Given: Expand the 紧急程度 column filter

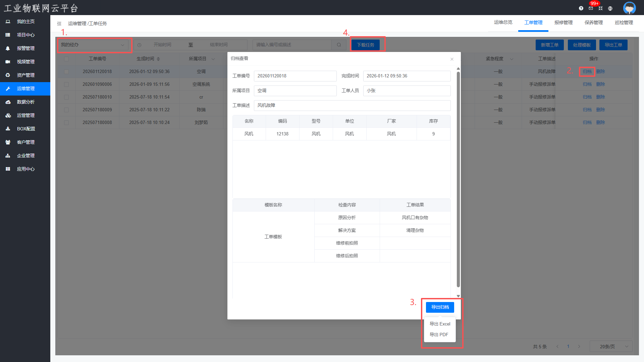Looking at the screenshot, I should [x=512, y=59].
